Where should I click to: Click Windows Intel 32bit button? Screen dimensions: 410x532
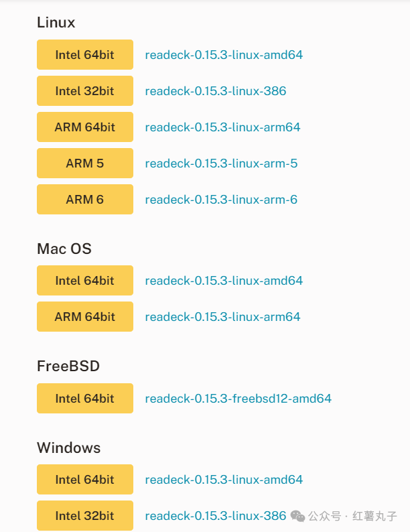coord(85,516)
